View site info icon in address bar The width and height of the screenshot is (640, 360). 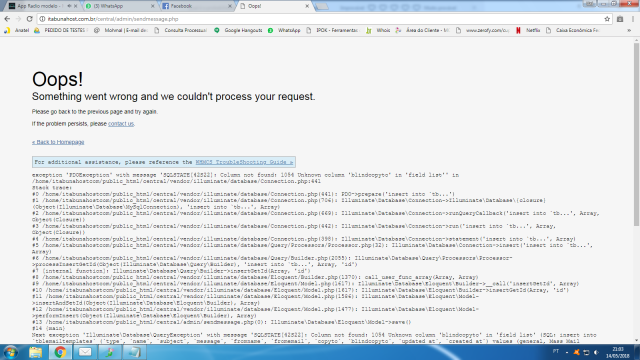42,19
